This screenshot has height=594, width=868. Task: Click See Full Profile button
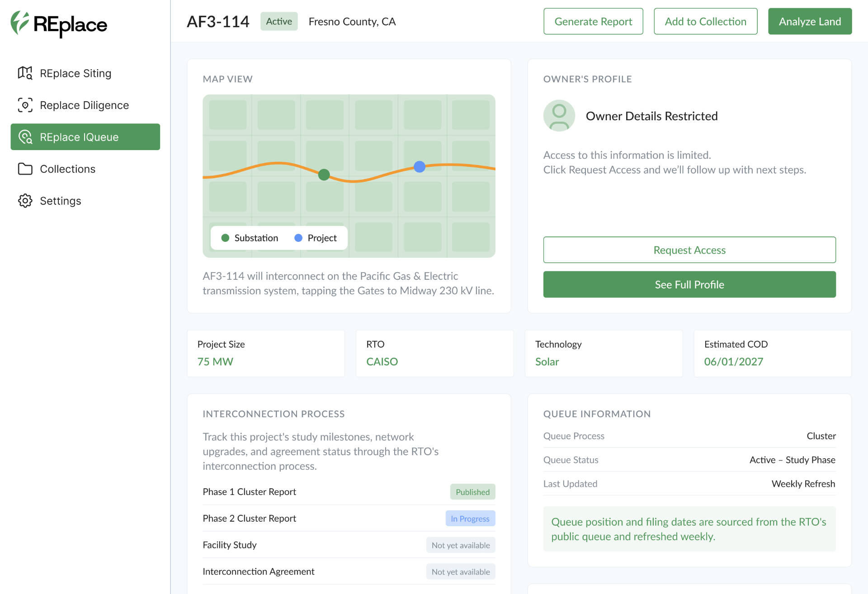[x=689, y=284]
